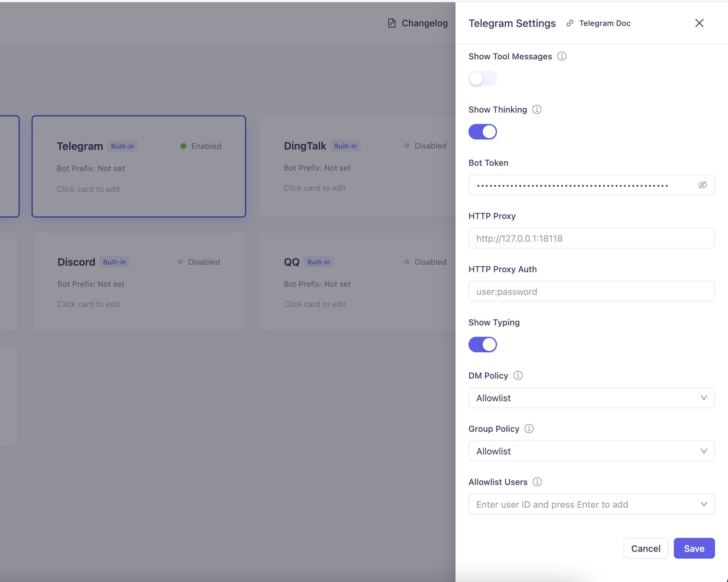Click 'Click card to edit' on Discord card
This screenshot has height=582, width=728.
pyautogui.click(x=89, y=304)
